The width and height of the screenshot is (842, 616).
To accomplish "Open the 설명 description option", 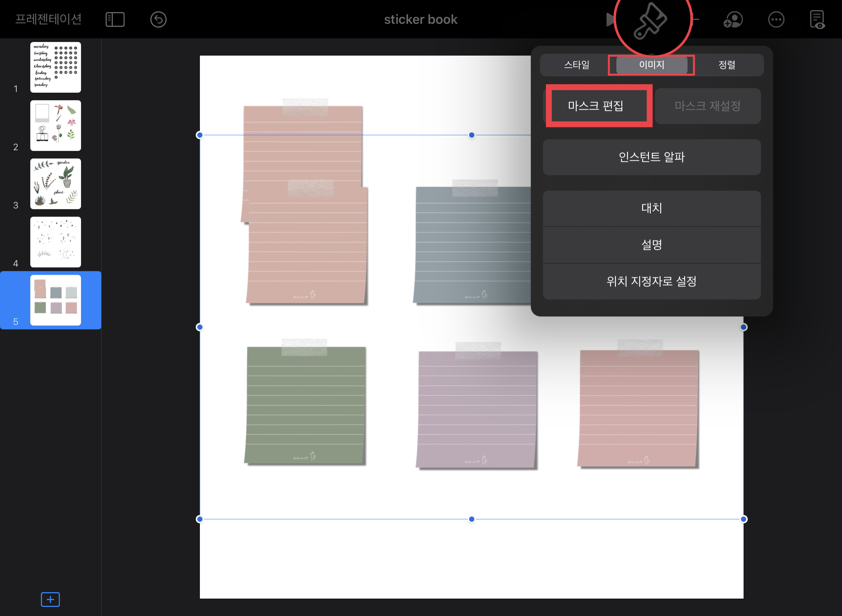I will click(x=652, y=245).
